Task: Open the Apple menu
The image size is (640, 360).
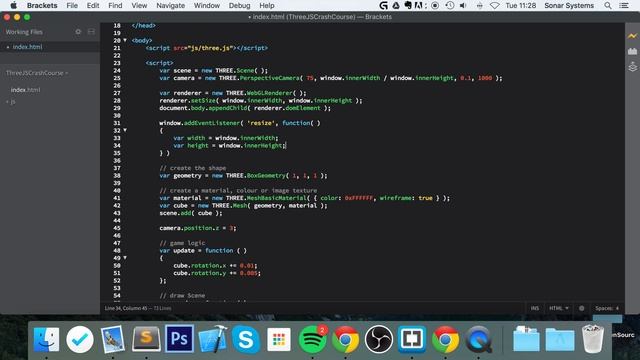Action: pos(13,6)
